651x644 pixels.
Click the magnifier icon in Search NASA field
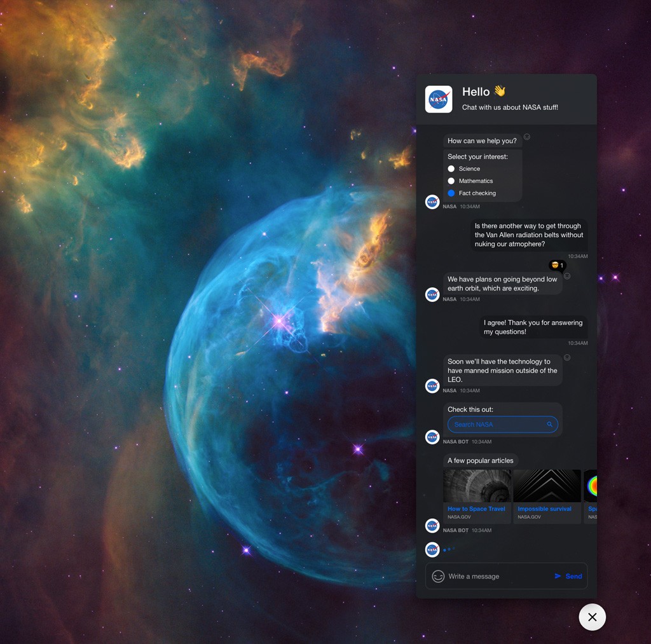click(x=550, y=424)
